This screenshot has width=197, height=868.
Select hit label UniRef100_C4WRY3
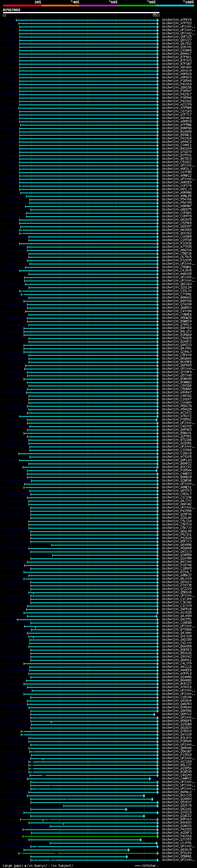(177, 474)
